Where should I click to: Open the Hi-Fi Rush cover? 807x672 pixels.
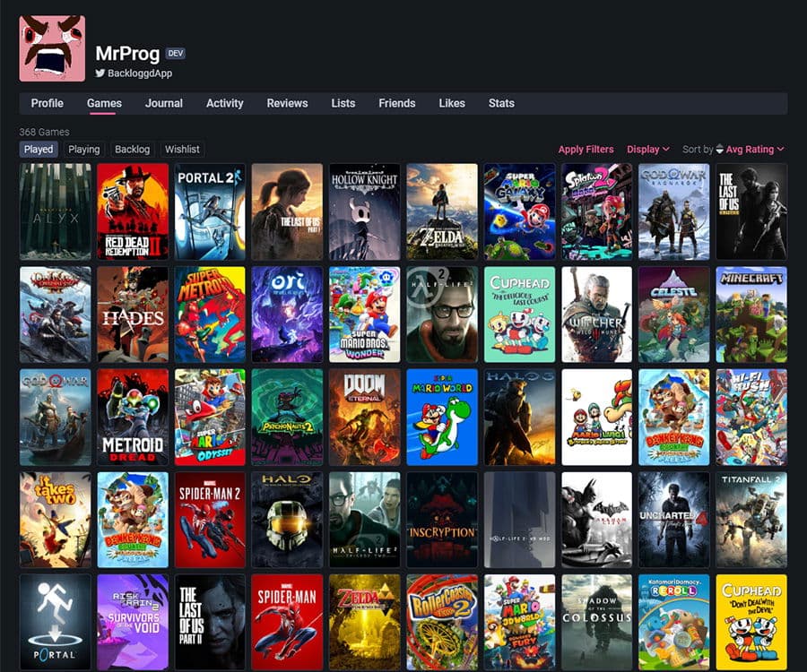(751, 418)
